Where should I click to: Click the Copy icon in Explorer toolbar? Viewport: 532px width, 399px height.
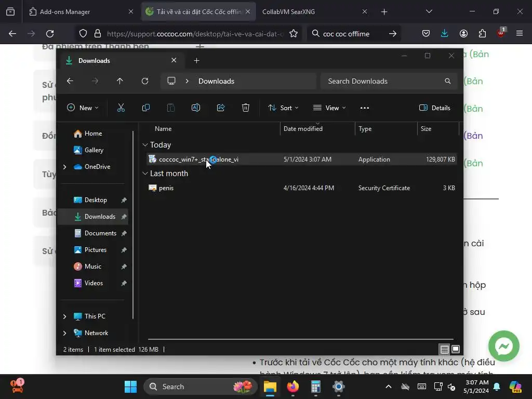146,108
